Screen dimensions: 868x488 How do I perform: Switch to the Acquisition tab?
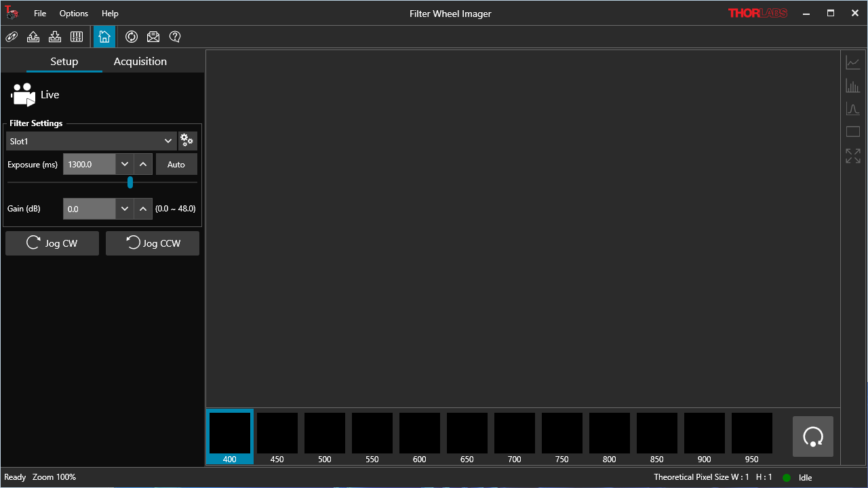point(140,61)
